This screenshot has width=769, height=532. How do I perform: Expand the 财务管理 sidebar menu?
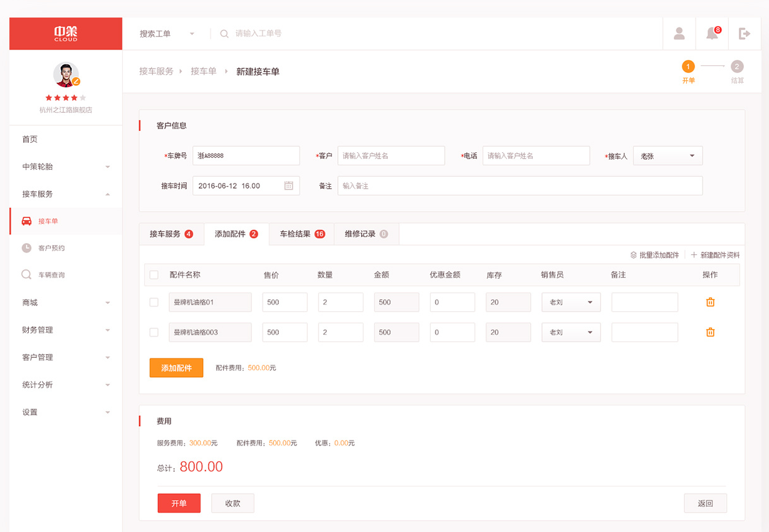tap(66, 330)
